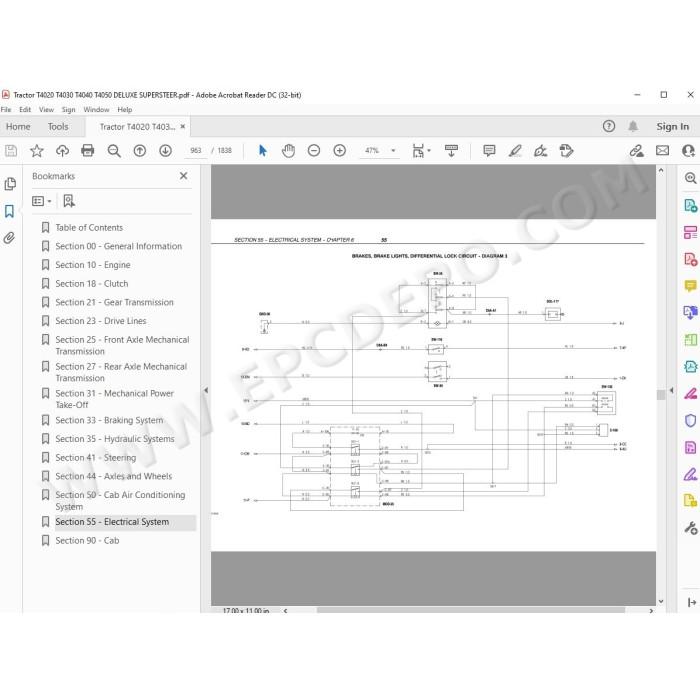Expand the right pane using bottom arrow
The width and height of the screenshot is (700, 700).
pos(692,602)
